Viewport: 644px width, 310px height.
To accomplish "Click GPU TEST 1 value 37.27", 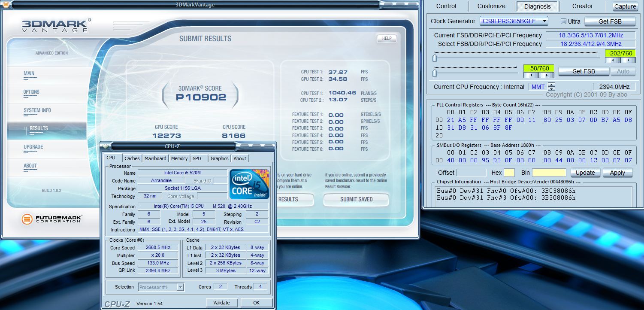I will (338, 72).
